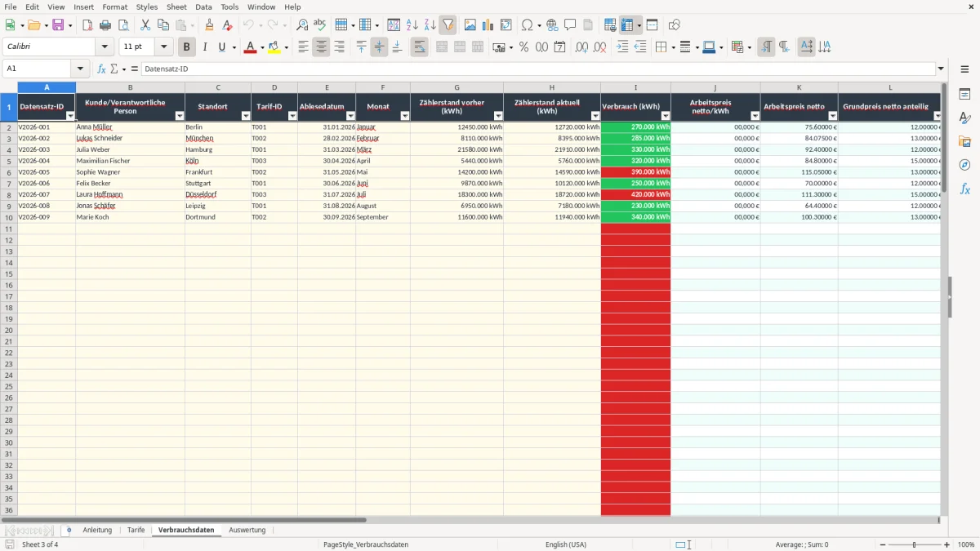Switch to the Tarife sheet tab
Image resolution: width=980 pixels, height=551 pixels.
coord(136,530)
